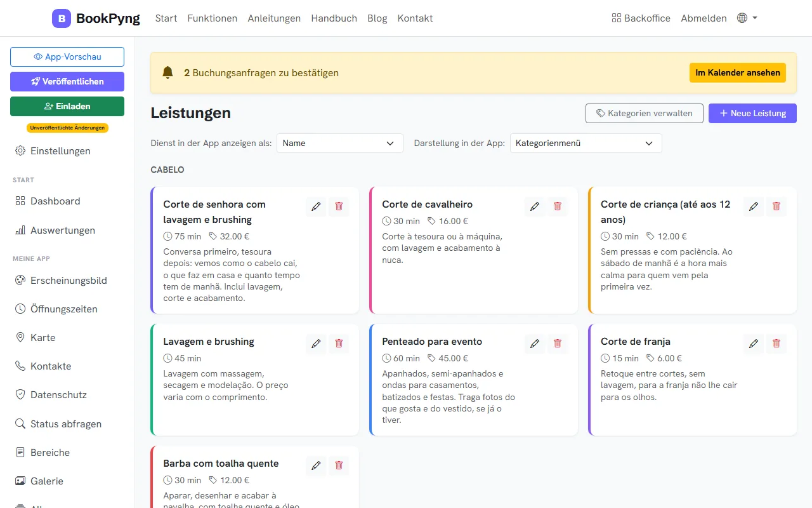
Task: Delete Corte de criança service
Action: [x=776, y=206]
